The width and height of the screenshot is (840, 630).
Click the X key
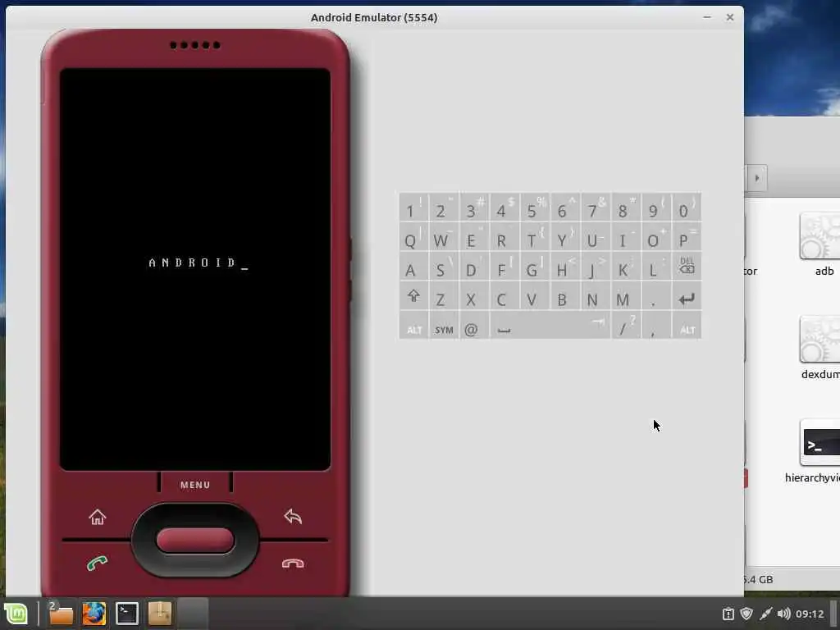(473, 296)
